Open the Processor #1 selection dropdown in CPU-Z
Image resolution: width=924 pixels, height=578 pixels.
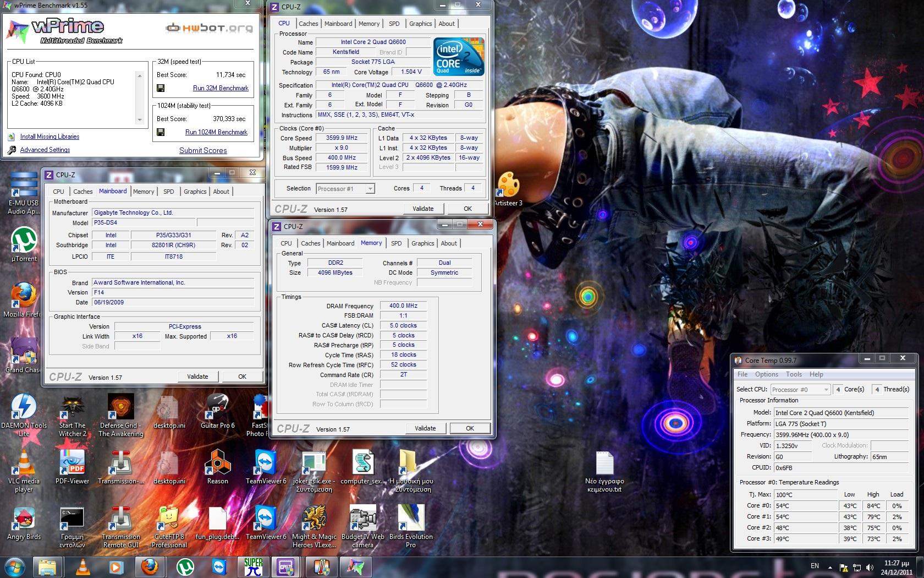point(370,189)
